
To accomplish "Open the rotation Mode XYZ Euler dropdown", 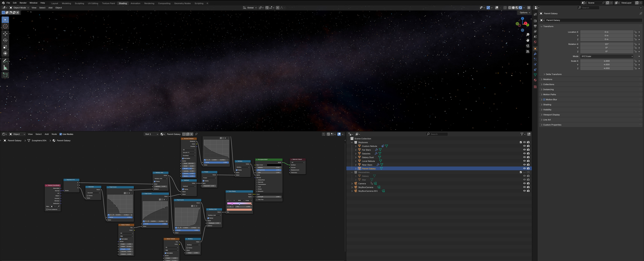I will tap(607, 57).
